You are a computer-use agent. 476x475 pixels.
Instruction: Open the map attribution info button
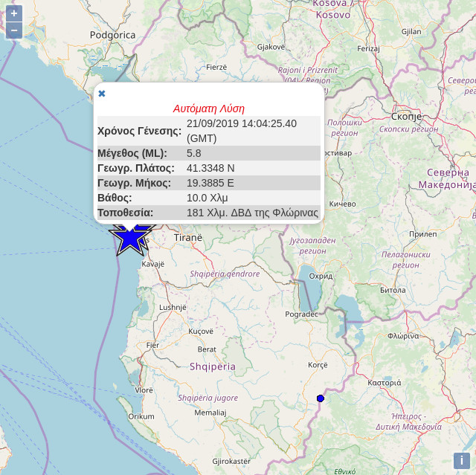461,461
